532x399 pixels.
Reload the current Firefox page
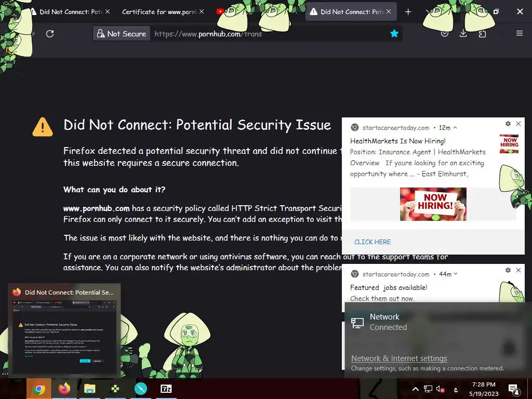50,34
